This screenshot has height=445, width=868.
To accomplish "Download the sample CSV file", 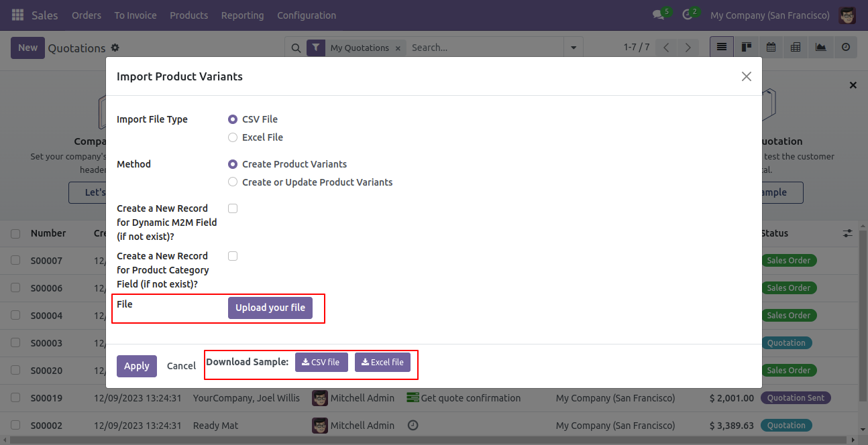I will (321, 362).
